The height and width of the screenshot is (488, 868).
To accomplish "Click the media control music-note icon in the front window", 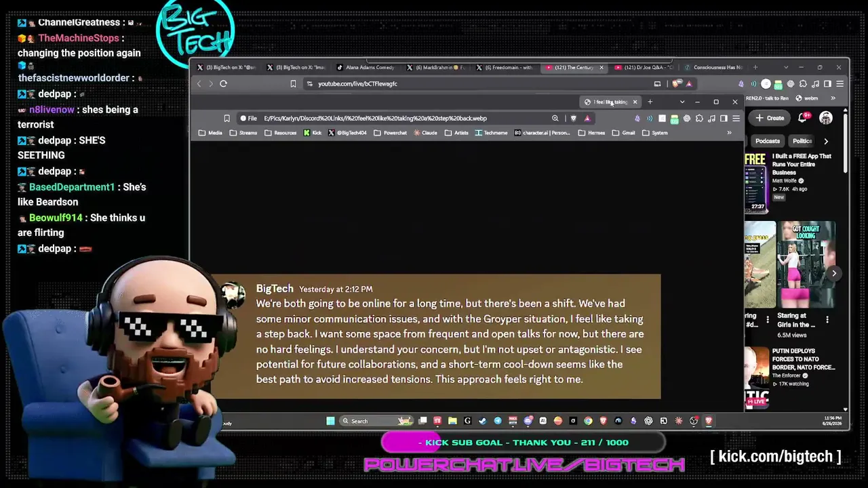I will pyautogui.click(x=711, y=119).
